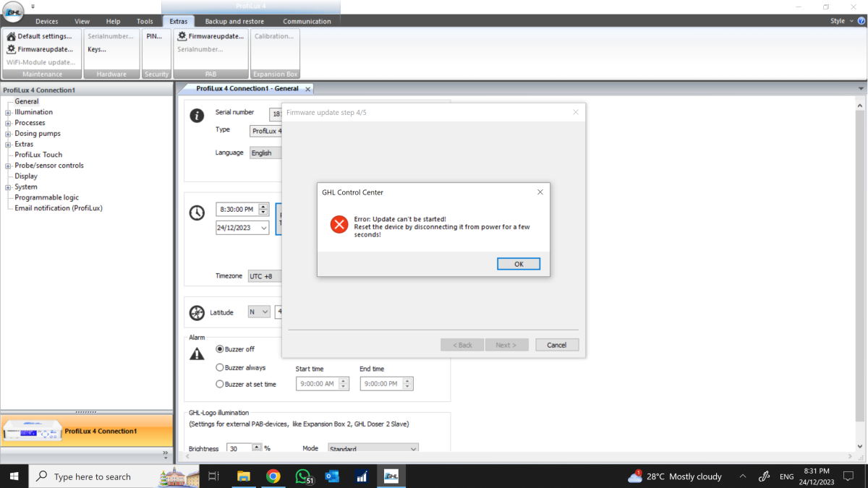Click the PAB Firmwareupdate gear icon
Screen dimensions: 868x488
(182, 36)
